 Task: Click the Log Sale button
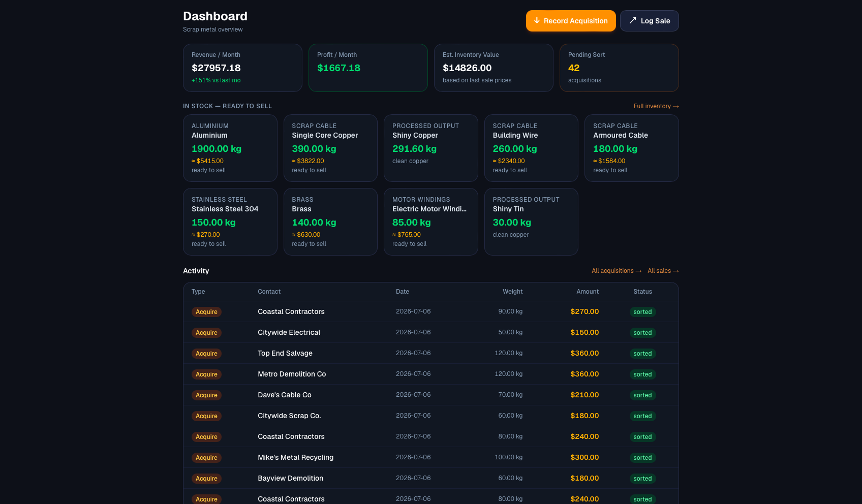pyautogui.click(x=650, y=21)
